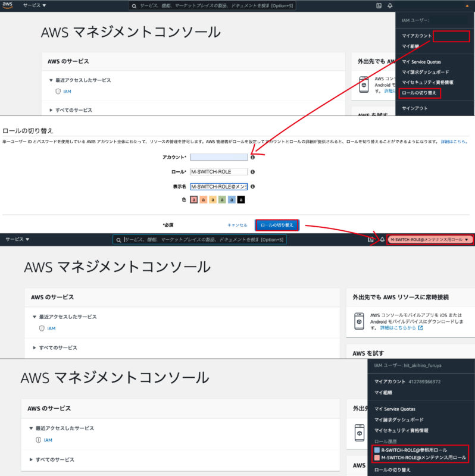The height and width of the screenshot is (476, 475).
Task: Click the text IAM ユーザー: hit_akihiro_furuya
Action: tap(408, 366)
